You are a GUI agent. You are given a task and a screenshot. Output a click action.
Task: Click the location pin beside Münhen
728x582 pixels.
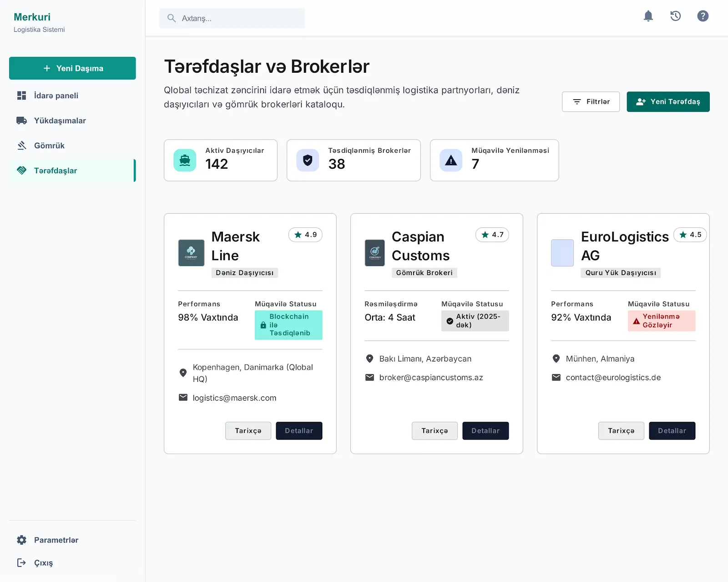coord(556,359)
